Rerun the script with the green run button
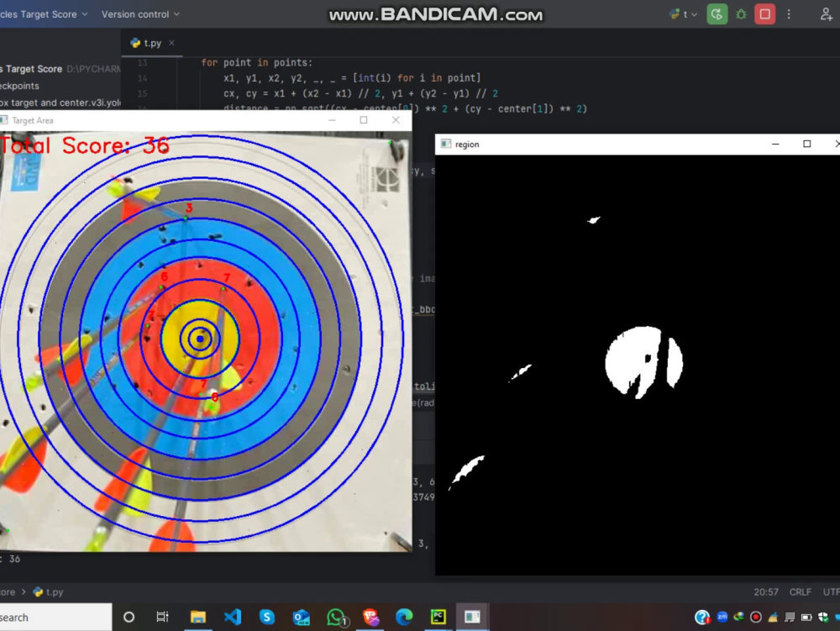Image resolution: width=840 pixels, height=631 pixels. (x=717, y=14)
